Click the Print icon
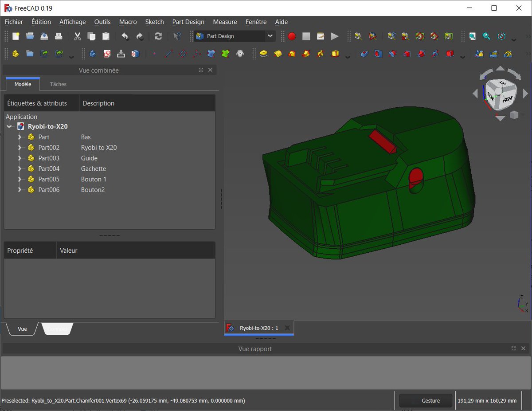The image size is (532, 411). pos(58,36)
